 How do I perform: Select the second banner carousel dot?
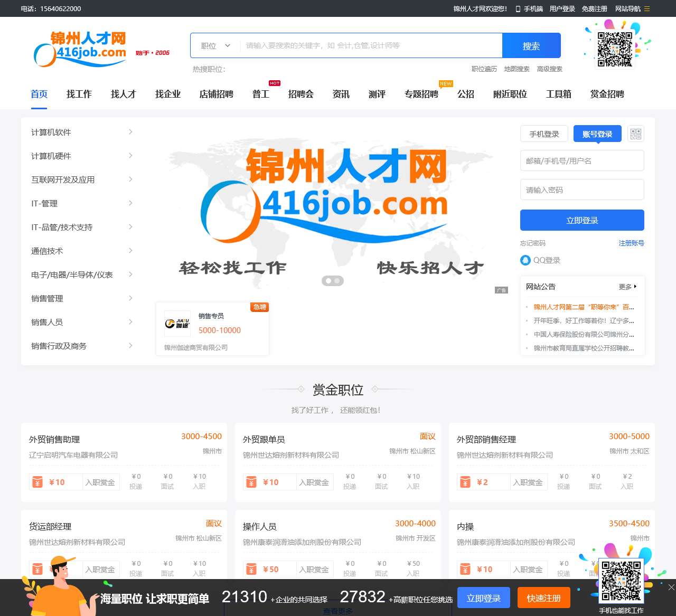(x=337, y=281)
